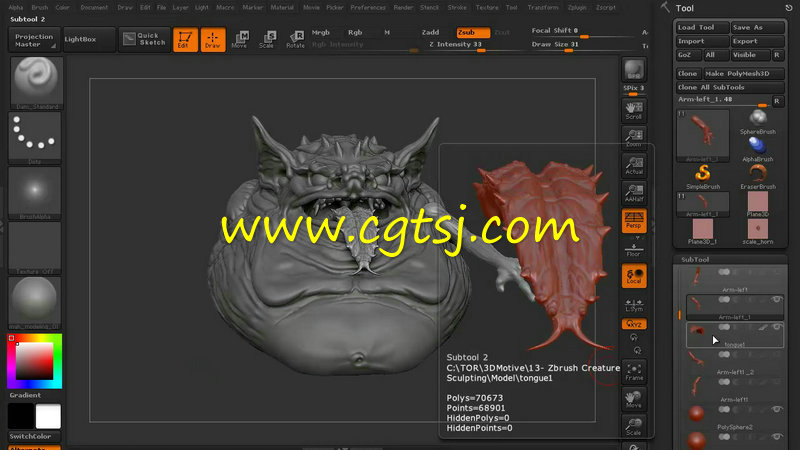The width and height of the screenshot is (800, 450).
Task: Select Plane3D_1 tool
Action: point(703,232)
